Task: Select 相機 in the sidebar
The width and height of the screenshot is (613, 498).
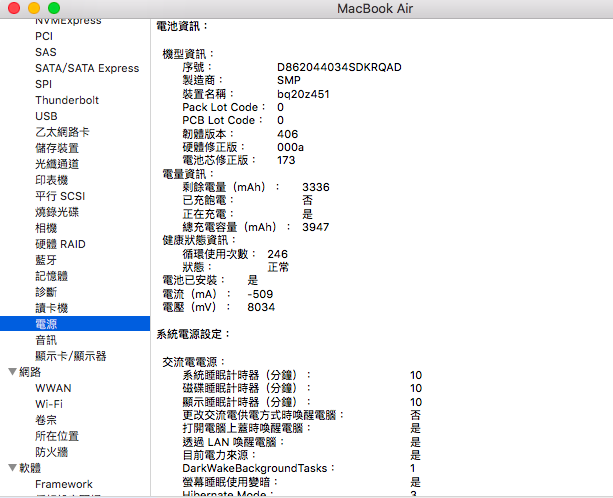Action: tap(46, 228)
